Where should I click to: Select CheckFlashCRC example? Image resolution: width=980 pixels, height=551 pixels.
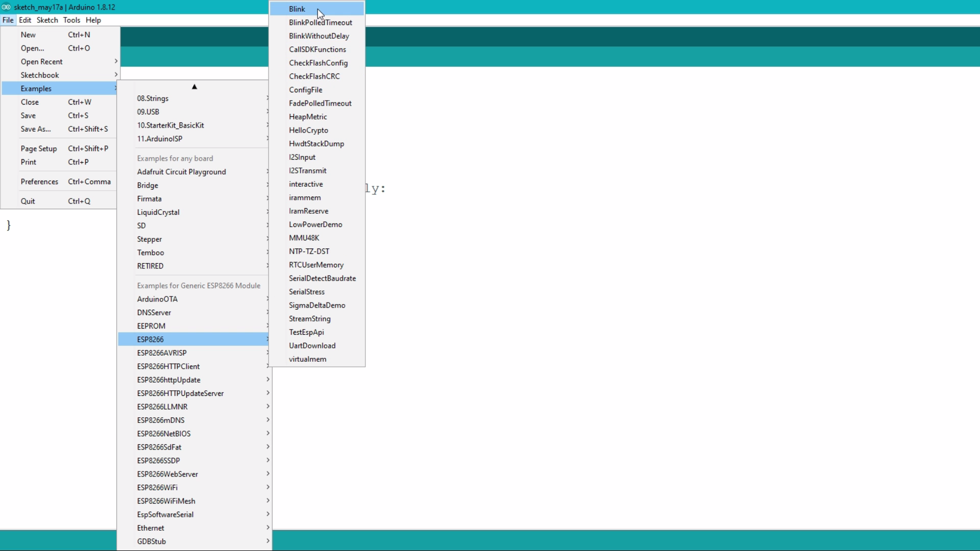(317, 76)
